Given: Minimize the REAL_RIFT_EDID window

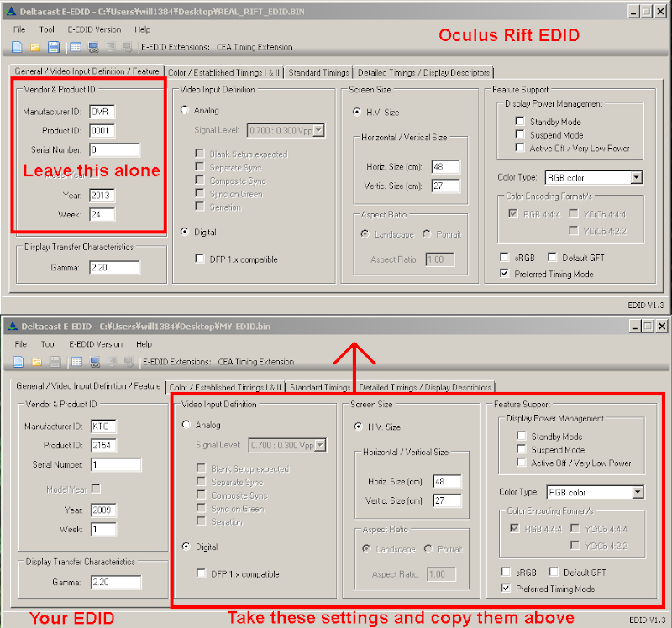Looking at the screenshot, I should [633, 12].
